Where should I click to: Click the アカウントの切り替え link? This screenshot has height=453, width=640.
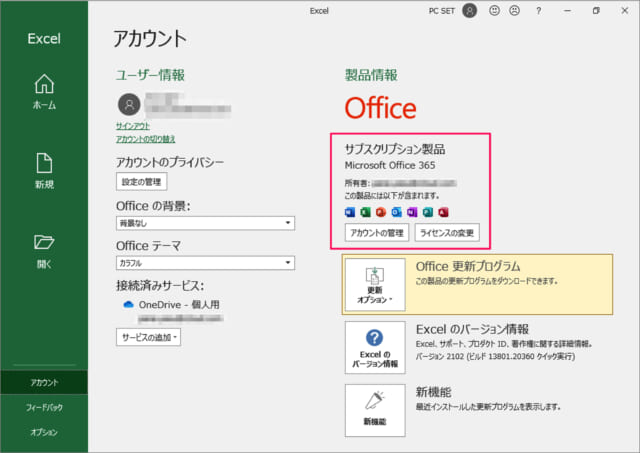coord(146,139)
